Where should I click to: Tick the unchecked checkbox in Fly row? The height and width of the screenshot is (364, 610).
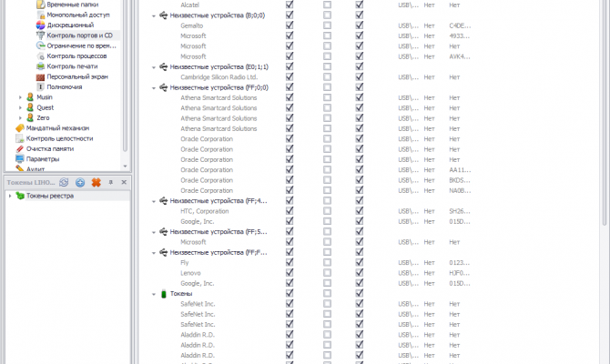(x=328, y=262)
